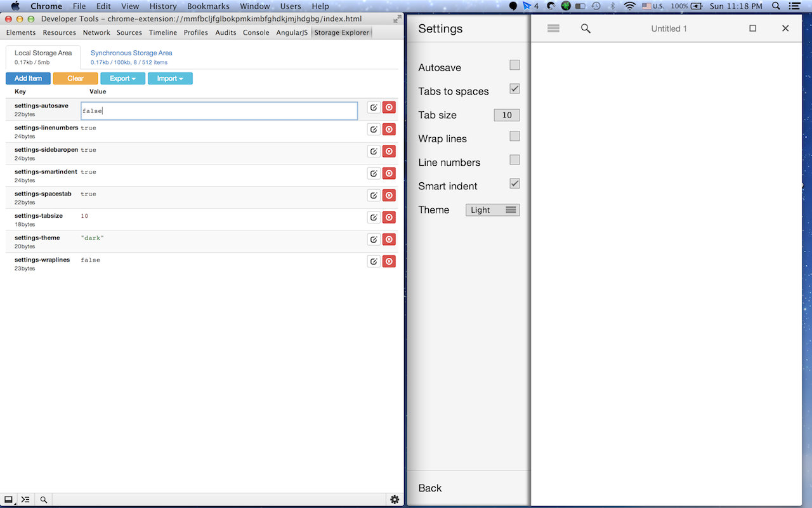Toggle the Line numbers checkbox
The image size is (812, 508).
(x=514, y=160)
